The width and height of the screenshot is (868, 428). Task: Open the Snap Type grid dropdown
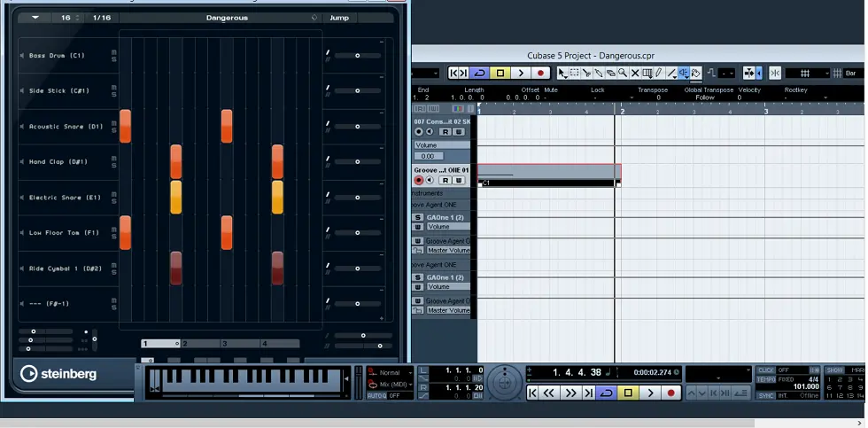coord(807,73)
